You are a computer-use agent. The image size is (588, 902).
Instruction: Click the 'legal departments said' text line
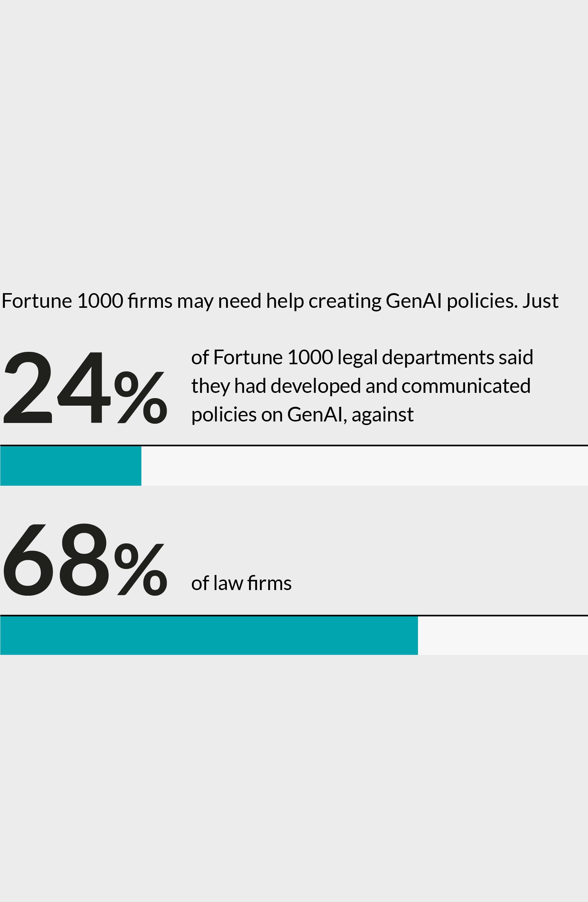435,357
